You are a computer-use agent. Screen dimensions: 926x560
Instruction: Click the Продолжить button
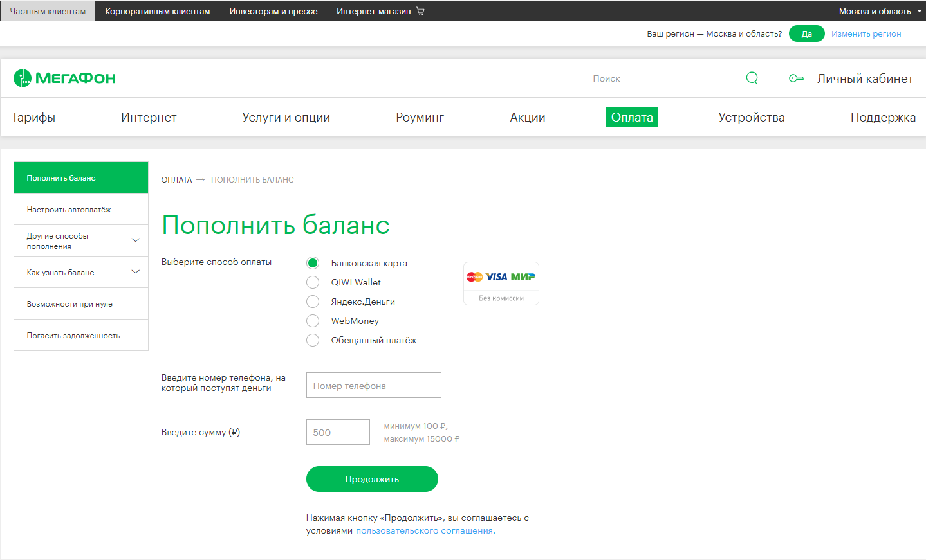(372, 479)
